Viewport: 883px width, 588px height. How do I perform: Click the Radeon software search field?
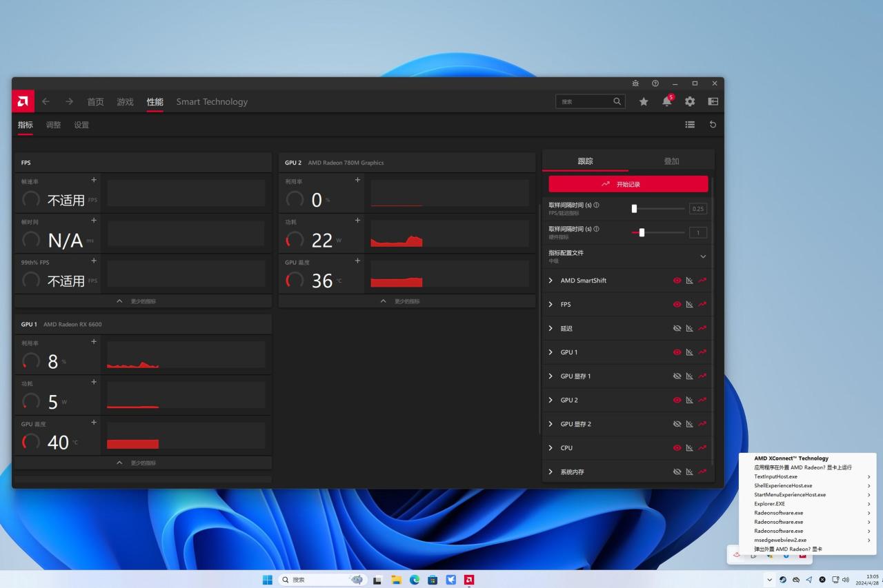(x=591, y=101)
